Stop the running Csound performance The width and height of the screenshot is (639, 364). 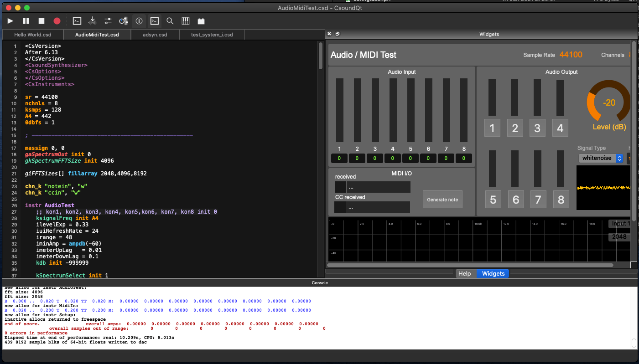click(x=42, y=21)
